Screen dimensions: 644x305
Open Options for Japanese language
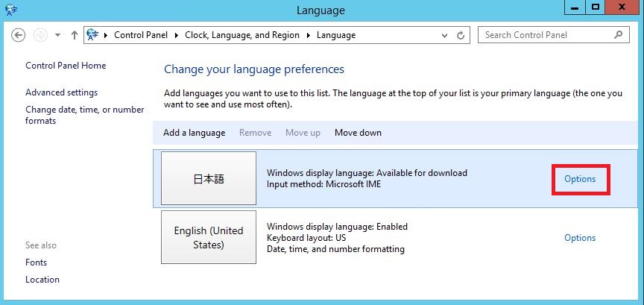(x=580, y=179)
